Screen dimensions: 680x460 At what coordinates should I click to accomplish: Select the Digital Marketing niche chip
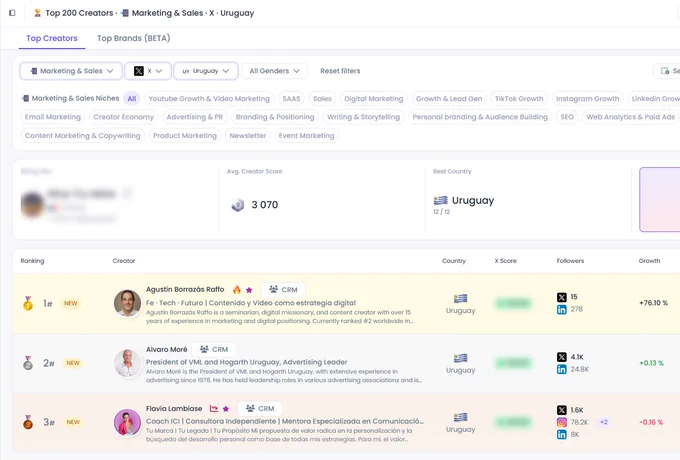(x=374, y=99)
